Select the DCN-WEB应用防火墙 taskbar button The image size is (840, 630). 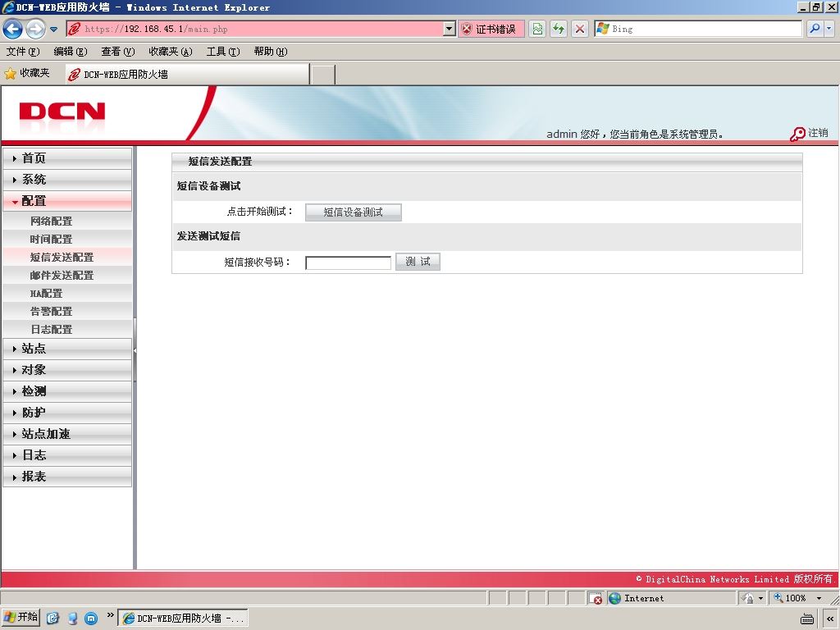183,619
